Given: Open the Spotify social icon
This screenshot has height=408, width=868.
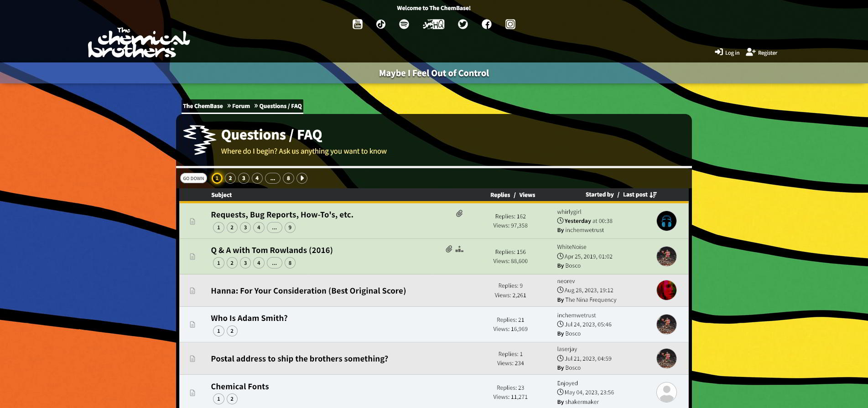Looking at the screenshot, I should (x=404, y=24).
